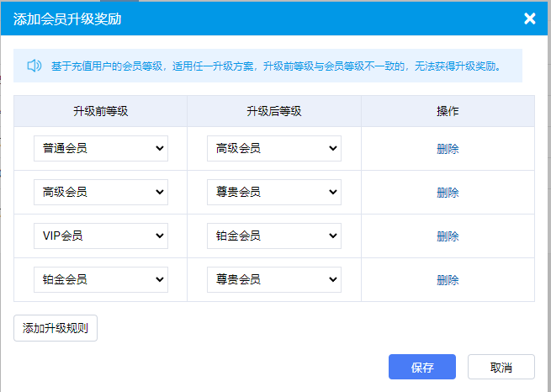Click the speaker notice icon
The image size is (551, 392).
pos(34,66)
